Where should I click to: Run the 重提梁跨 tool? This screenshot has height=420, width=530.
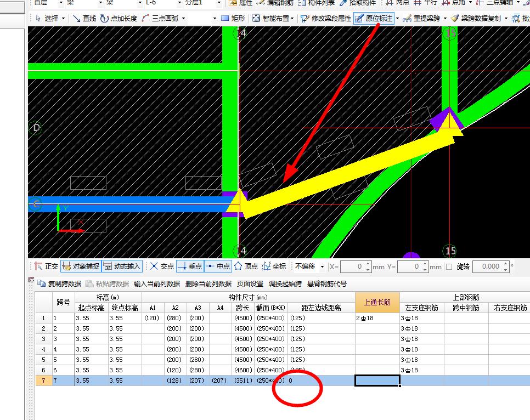pos(422,18)
